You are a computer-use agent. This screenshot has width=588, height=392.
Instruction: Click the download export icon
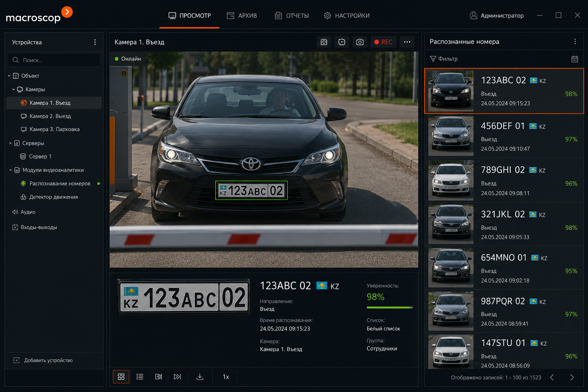200,377
